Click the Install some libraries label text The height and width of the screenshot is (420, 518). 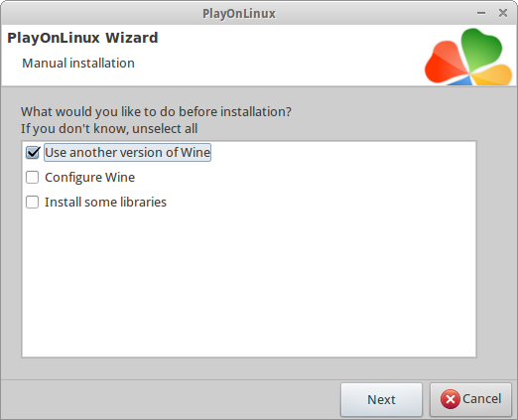(105, 203)
